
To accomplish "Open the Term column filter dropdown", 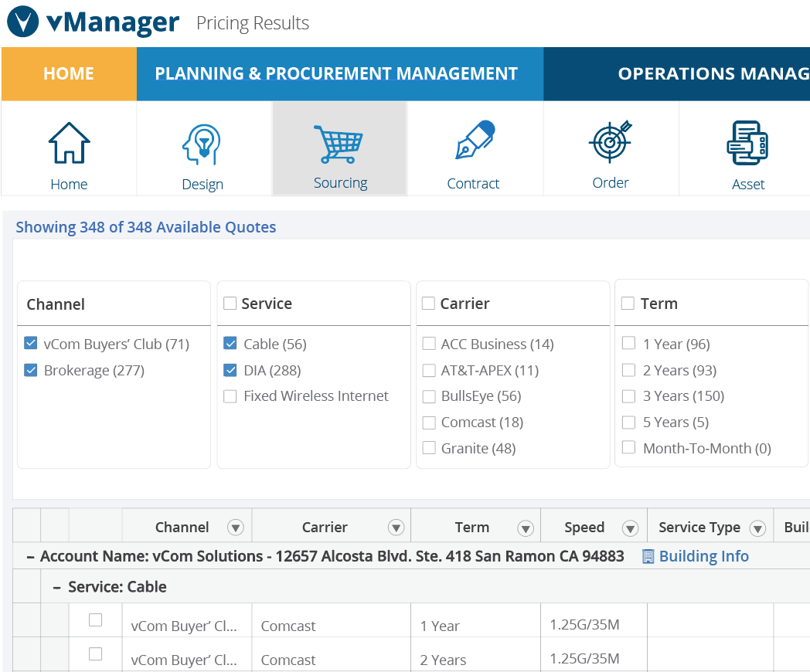I will (x=526, y=527).
